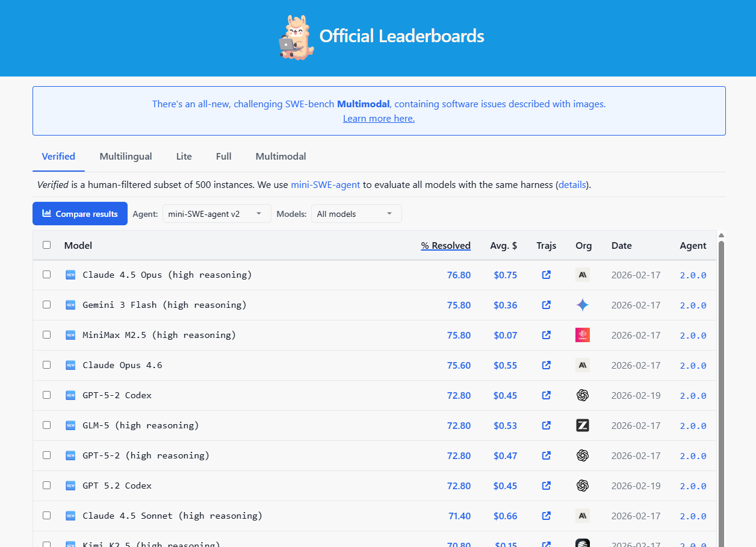Follow the Learn more here link

click(379, 119)
